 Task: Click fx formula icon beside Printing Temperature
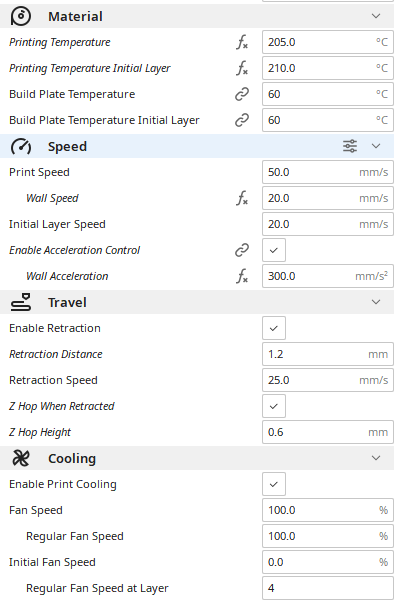[242, 42]
